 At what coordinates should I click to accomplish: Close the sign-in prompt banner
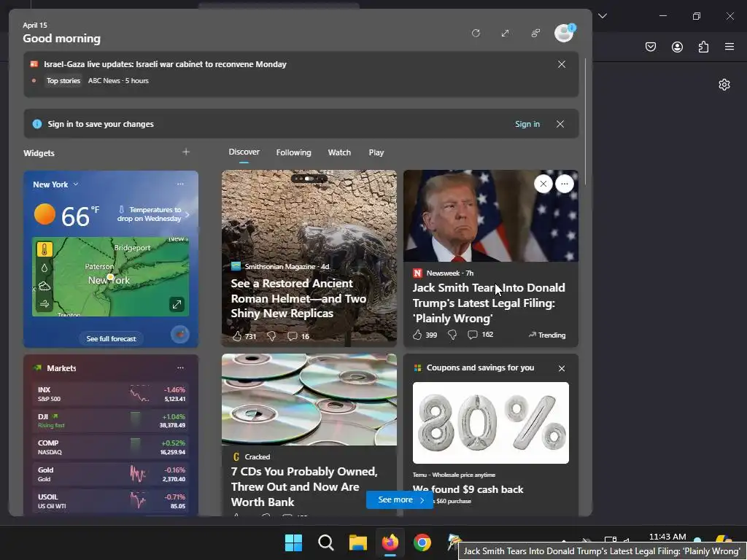(560, 124)
